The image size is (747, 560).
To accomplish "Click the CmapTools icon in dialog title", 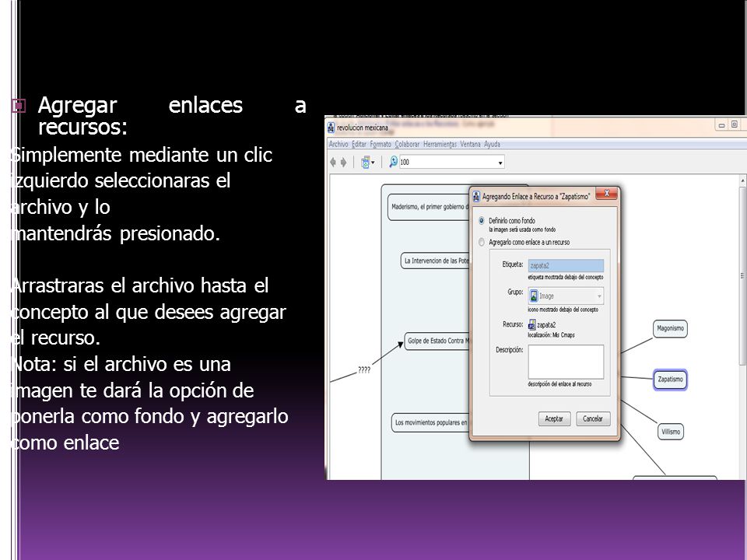I will [476, 197].
